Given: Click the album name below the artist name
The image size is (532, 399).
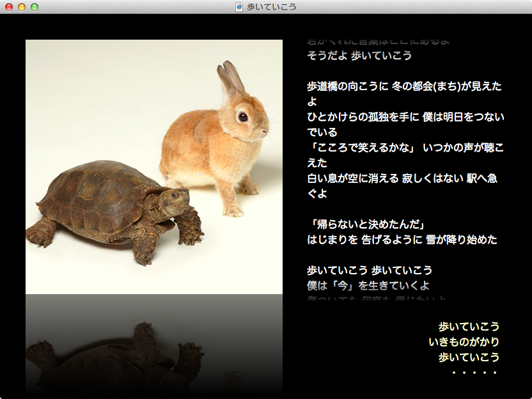Looking at the screenshot, I should [469, 357].
